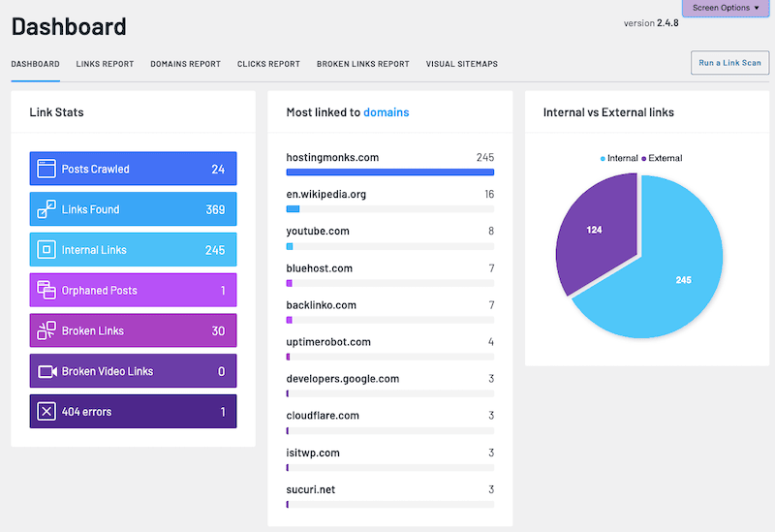Screen dimensions: 775x532
Task: Toggle the Internal legend dot in pie chart
Action: point(603,159)
